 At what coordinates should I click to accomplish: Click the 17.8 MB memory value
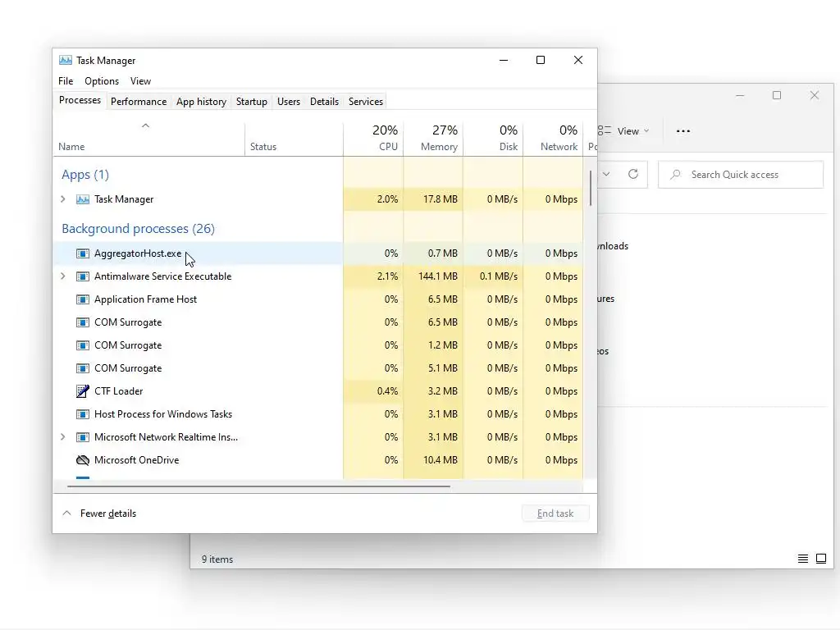coord(441,199)
